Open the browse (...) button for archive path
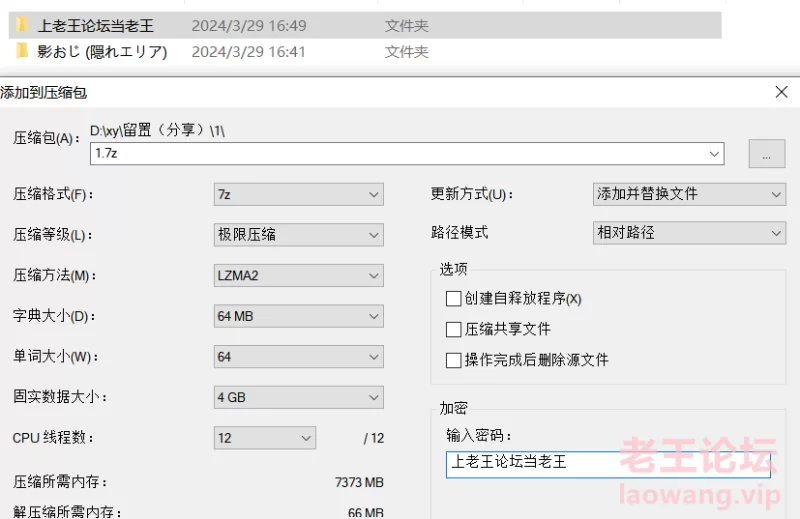800x519 pixels. (x=767, y=154)
